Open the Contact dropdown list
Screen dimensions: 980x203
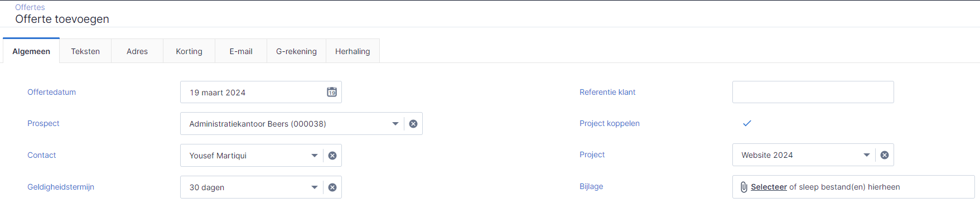[x=315, y=156]
